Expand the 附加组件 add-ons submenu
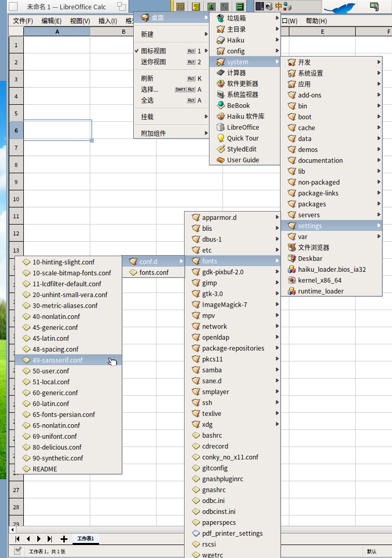The width and height of the screenshot is (392, 558). click(x=171, y=133)
